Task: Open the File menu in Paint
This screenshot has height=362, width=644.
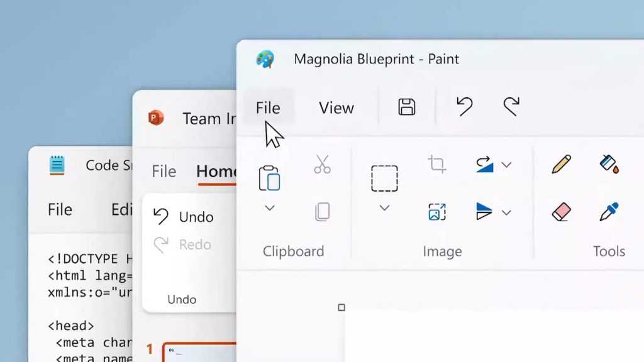Action: [268, 107]
